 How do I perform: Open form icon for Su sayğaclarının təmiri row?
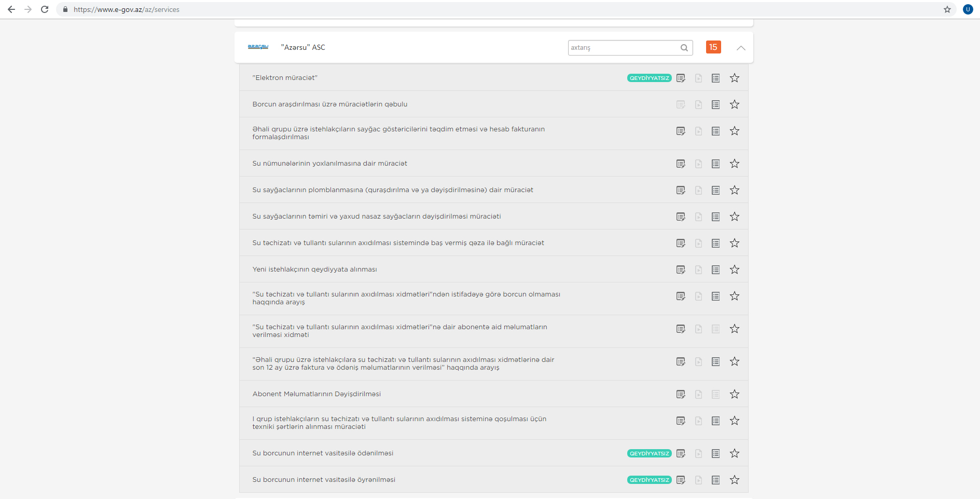[681, 217]
